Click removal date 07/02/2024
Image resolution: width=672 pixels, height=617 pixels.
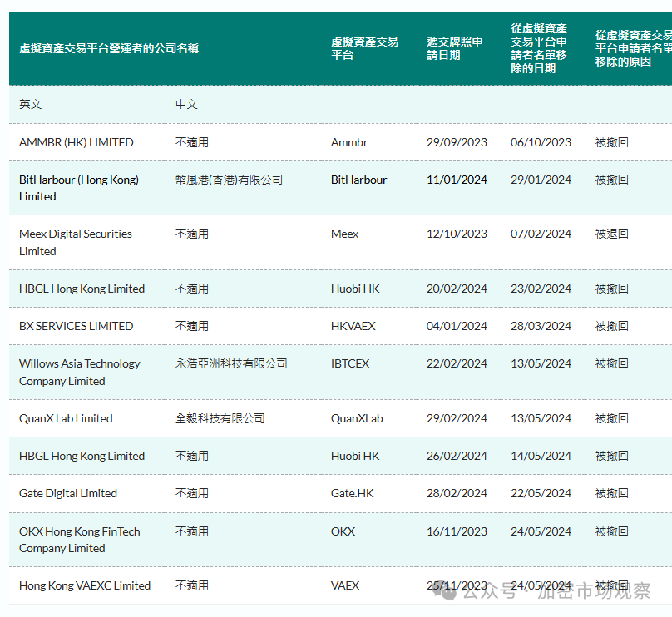[541, 234]
